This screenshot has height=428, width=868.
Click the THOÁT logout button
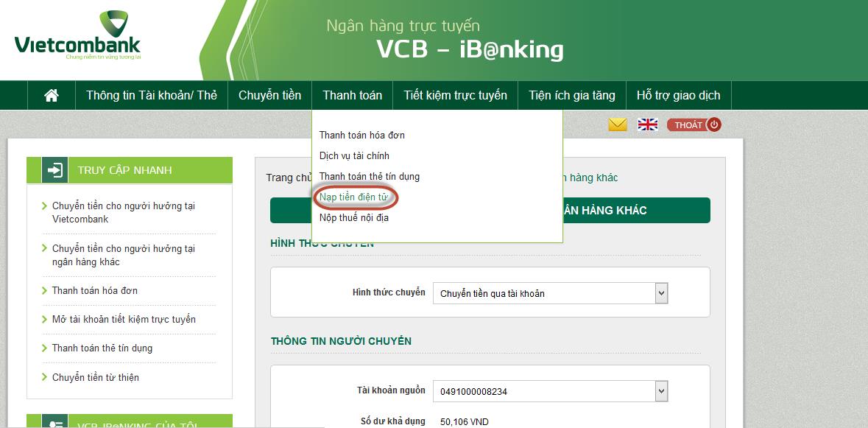click(x=694, y=125)
